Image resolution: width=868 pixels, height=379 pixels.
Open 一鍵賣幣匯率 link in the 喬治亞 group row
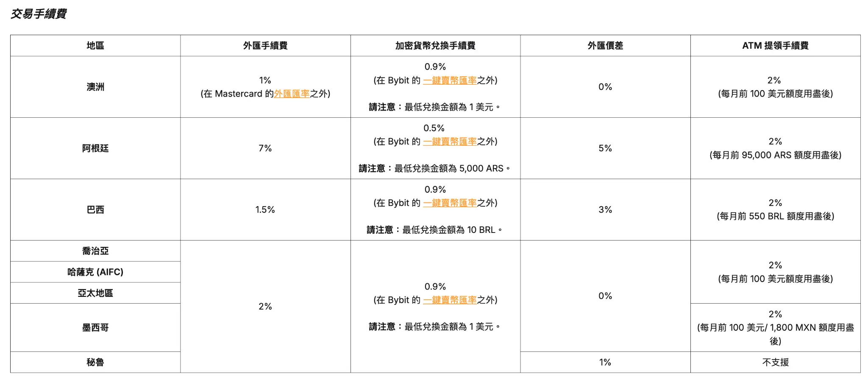pyautogui.click(x=450, y=300)
